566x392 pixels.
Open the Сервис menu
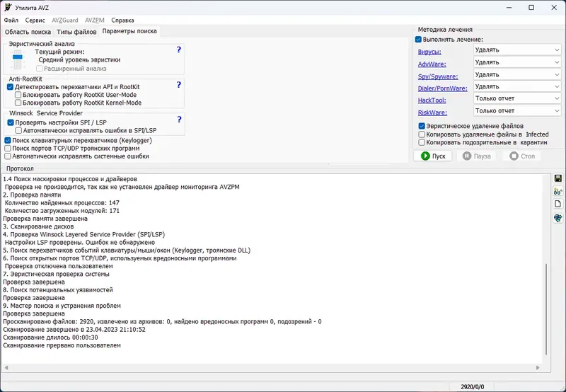[x=35, y=21]
